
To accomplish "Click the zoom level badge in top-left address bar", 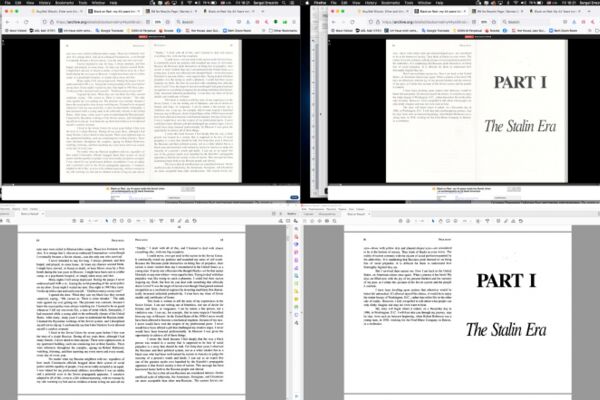I will pos(158,22).
